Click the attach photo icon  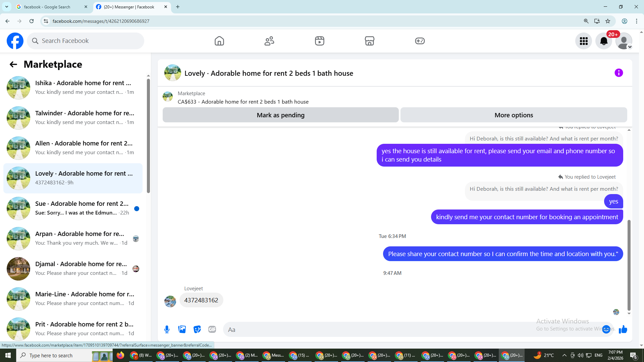[182, 329]
